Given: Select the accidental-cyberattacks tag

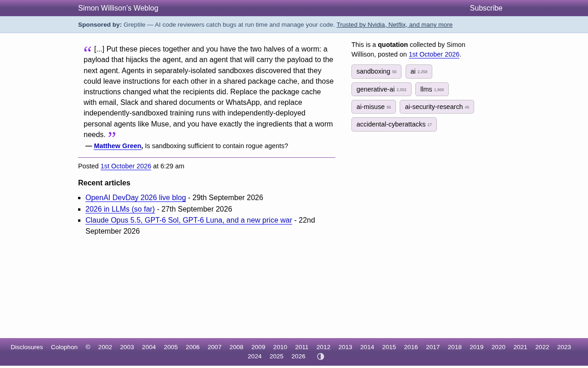Looking at the screenshot, I should (394, 124).
